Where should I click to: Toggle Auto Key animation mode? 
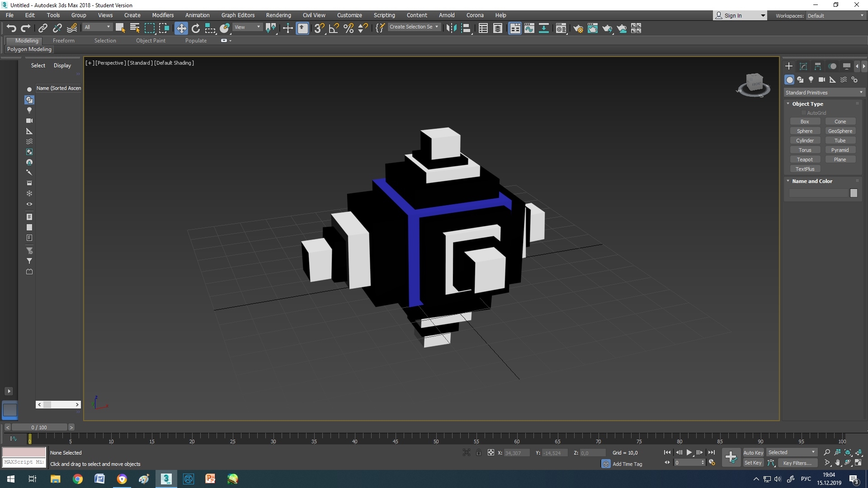tap(753, 452)
